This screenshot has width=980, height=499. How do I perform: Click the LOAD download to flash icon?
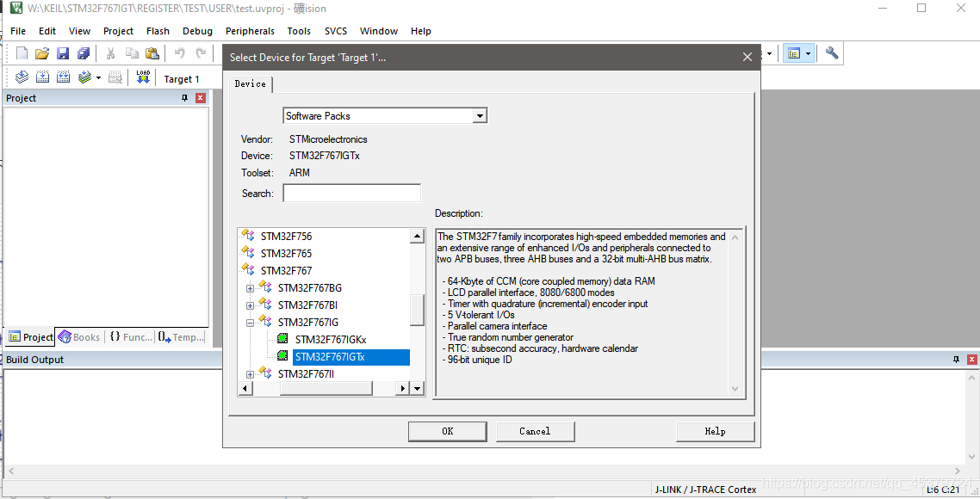[143, 77]
